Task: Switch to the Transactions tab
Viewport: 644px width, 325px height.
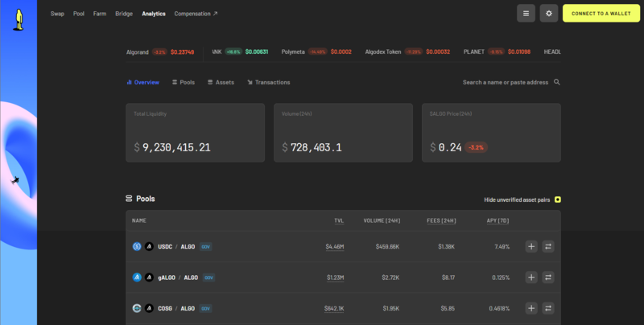Action: (269, 82)
